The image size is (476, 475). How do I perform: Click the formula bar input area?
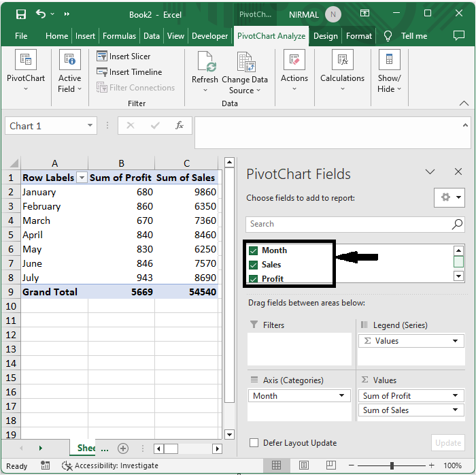pyautogui.click(x=328, y=133)
